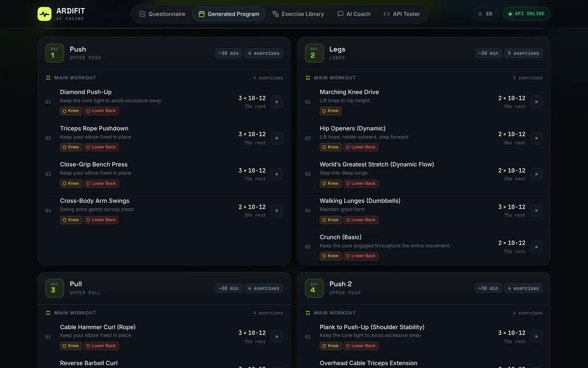Open the Close-Grip Bench Press exercise
Viewport: 588px width, 368px height.
[94, 164]
